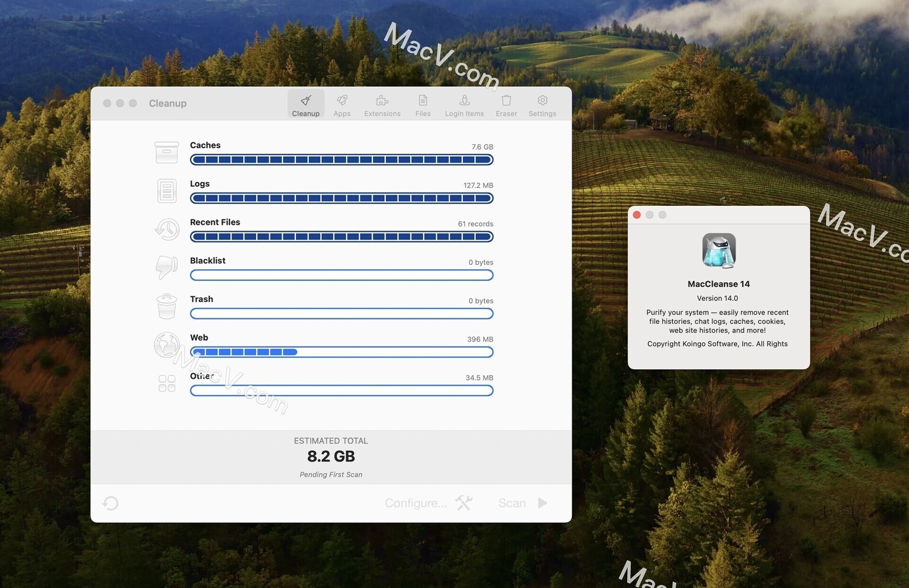The width and height of the screenshot is (909, 588).
Task: Click the Configure tools icon
Action: pos(464,503)
